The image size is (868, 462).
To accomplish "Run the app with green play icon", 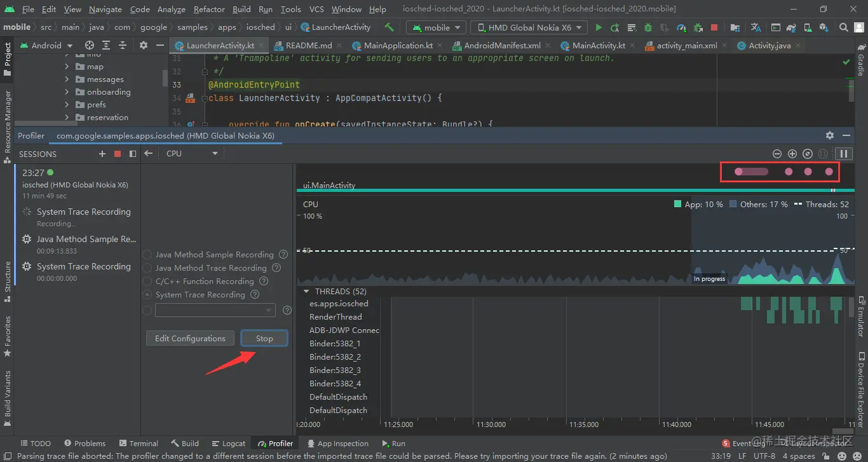I will pyautogui.click(x=599, y=27).
